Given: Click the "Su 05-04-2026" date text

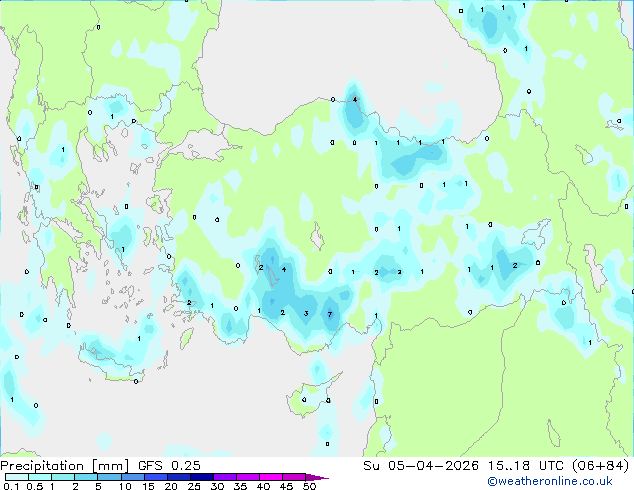Looking at the screenshot, I should (421, 466).
